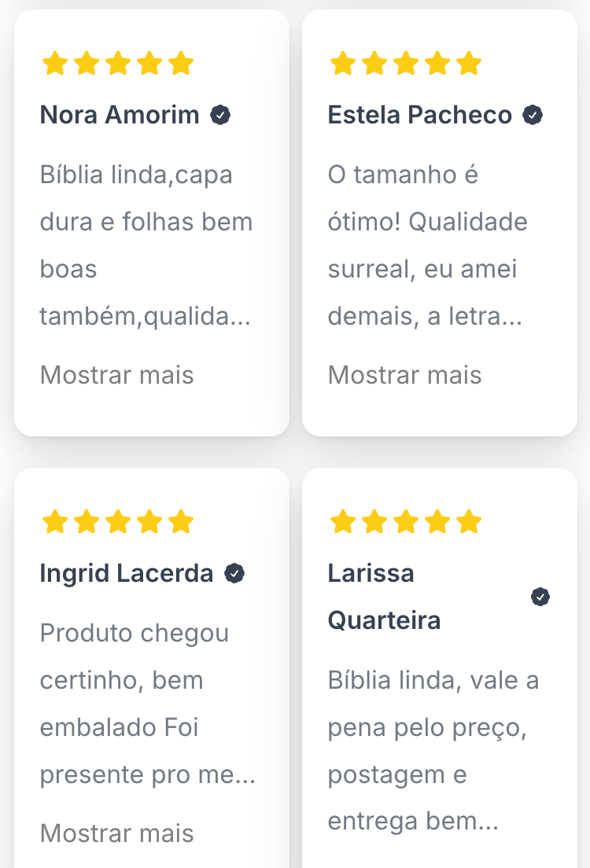This screenshot has height=868, width=590.
Task: Show more of Estela Pacheco's review
Action: 404,375
